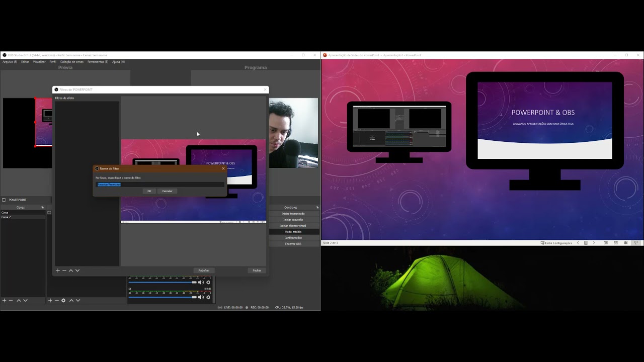Open slide menu icon between PowerPoint arrows

coord(586,243)
